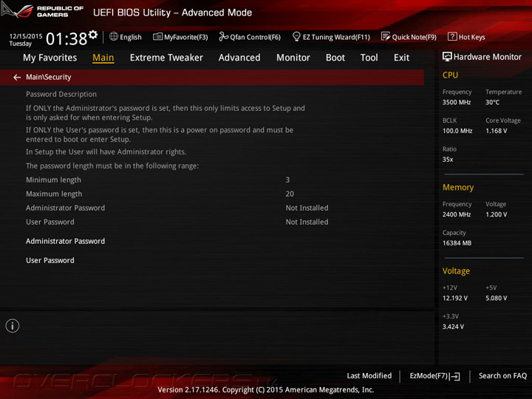The height and width of the screenshot is (399, 532).
Task: Click the CPU frequency 3500 MHz value
Action: click(x=457, y=102)
